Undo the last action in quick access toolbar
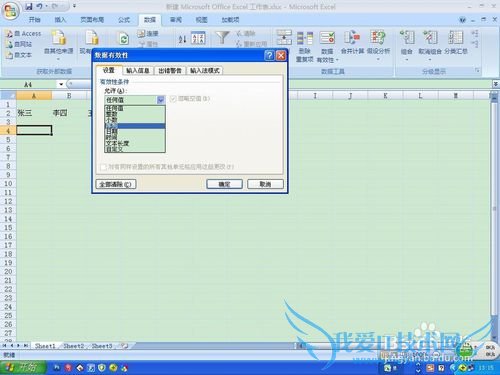The image size is (500, 375). [x=39, y=6]
